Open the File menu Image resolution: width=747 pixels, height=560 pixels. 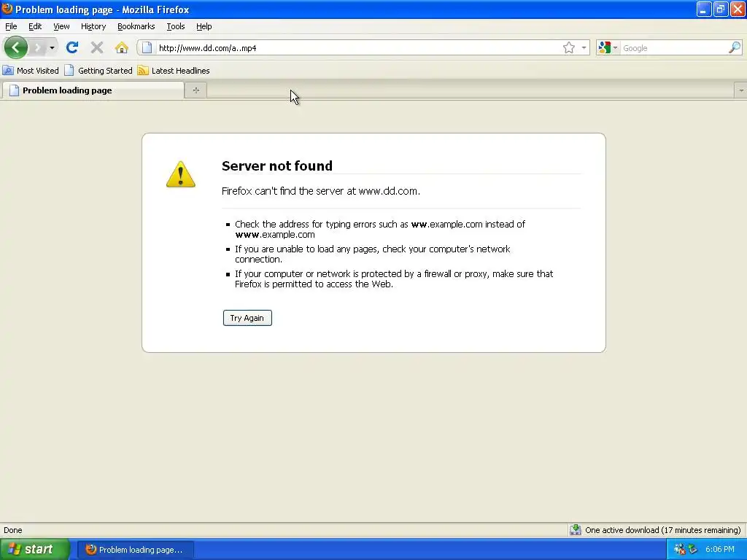point(11,26)
